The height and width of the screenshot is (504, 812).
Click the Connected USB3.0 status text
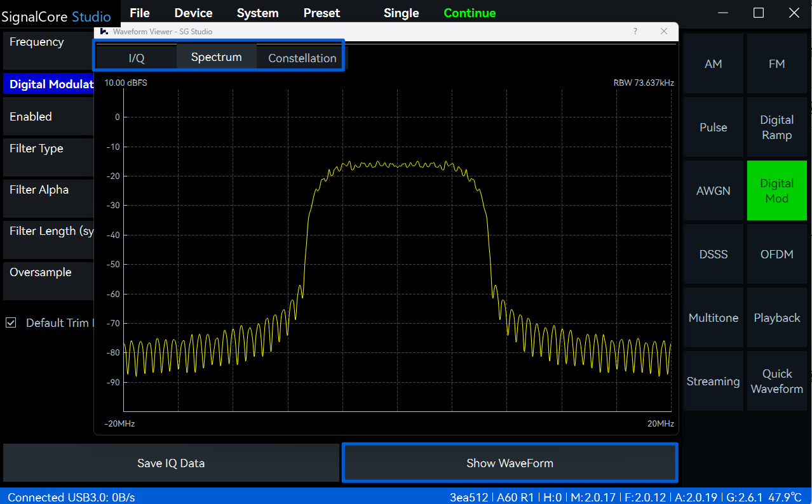tap(71, 497)
